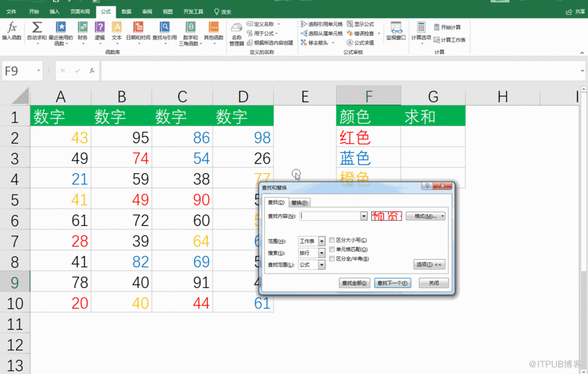This screenshot has width=588, height=374.
Task: Click the red format preview swatch
Action: [386, 216]
